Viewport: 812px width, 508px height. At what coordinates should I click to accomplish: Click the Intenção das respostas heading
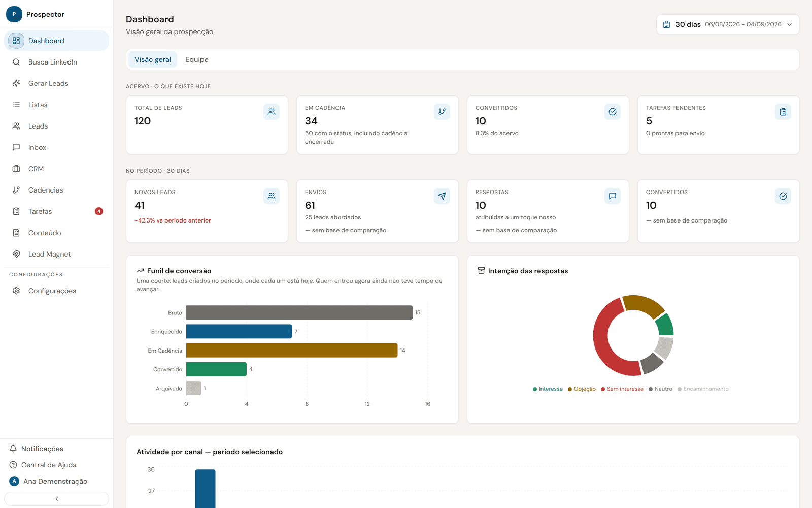(528, 271)
